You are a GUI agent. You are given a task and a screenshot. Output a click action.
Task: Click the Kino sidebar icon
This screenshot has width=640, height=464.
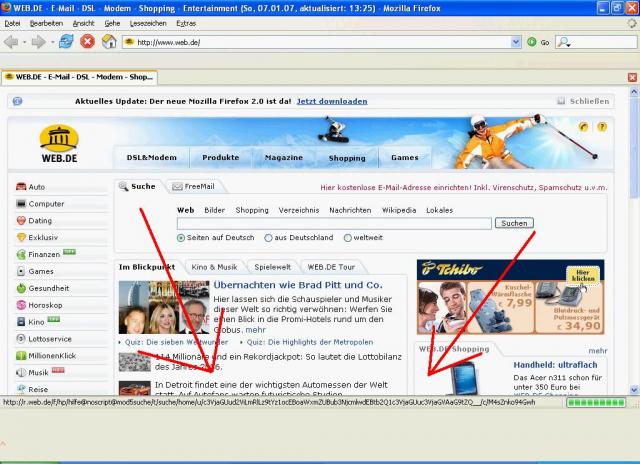(x=21, y=322)
